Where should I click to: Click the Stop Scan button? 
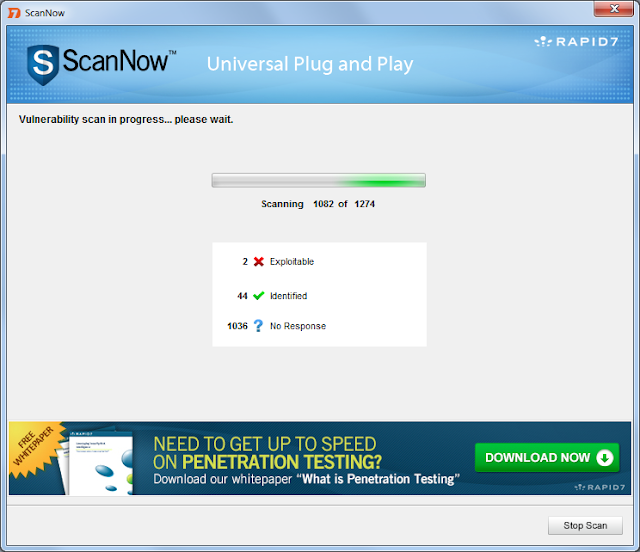(x=585, y=525)
